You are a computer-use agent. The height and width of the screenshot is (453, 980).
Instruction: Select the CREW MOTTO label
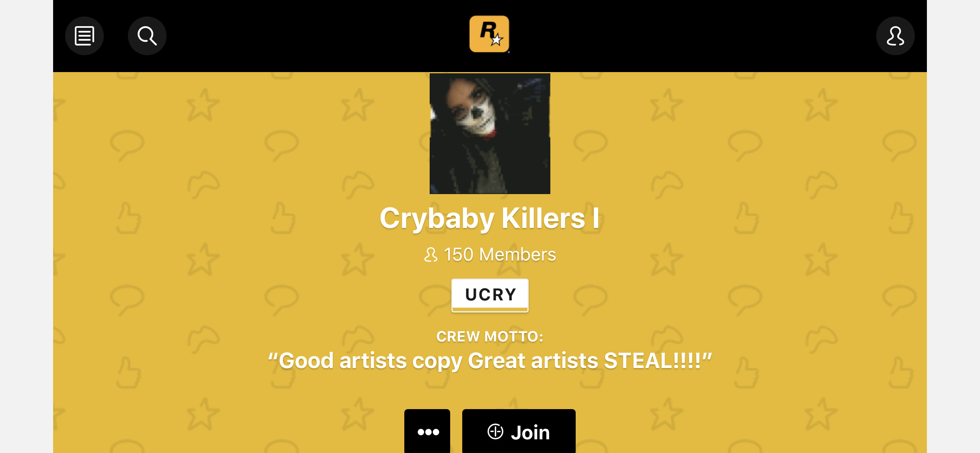pos(490,337)
